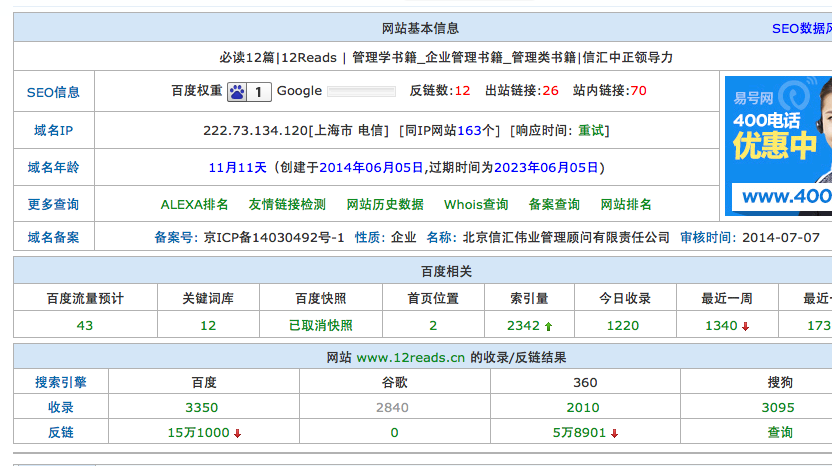Click the SEO数据 link at top right
The width and height of the screenshot is (832, 466).
[800, 29]
